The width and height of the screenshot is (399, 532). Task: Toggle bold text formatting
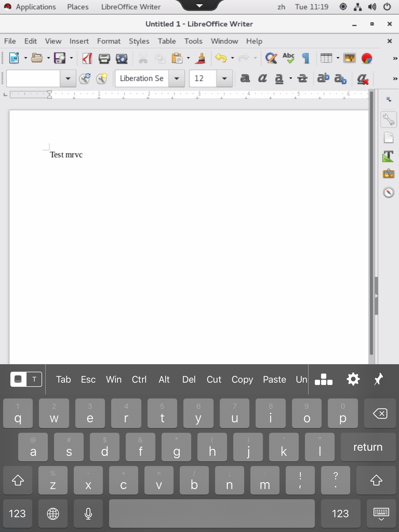tap(245, 78)
